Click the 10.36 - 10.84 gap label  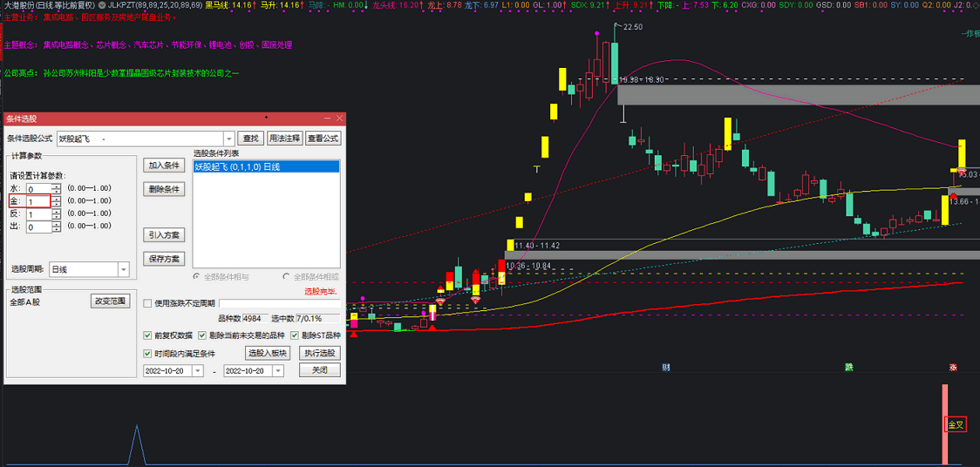click(x=528, y=266)
